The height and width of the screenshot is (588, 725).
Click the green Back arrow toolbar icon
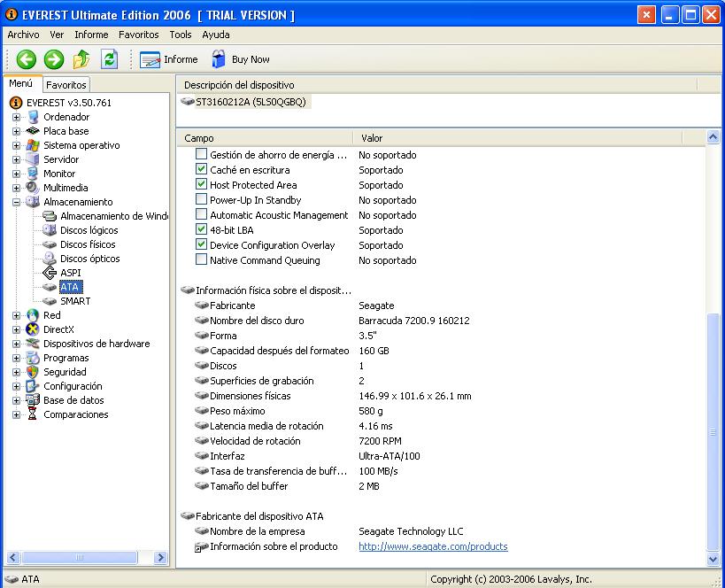tap(27, 59)
